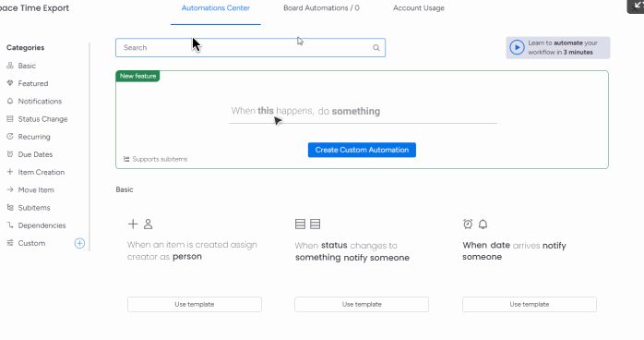Screen dimensions: 644x340
Task: Use template for assign creator as person
Action: point(195,305)
